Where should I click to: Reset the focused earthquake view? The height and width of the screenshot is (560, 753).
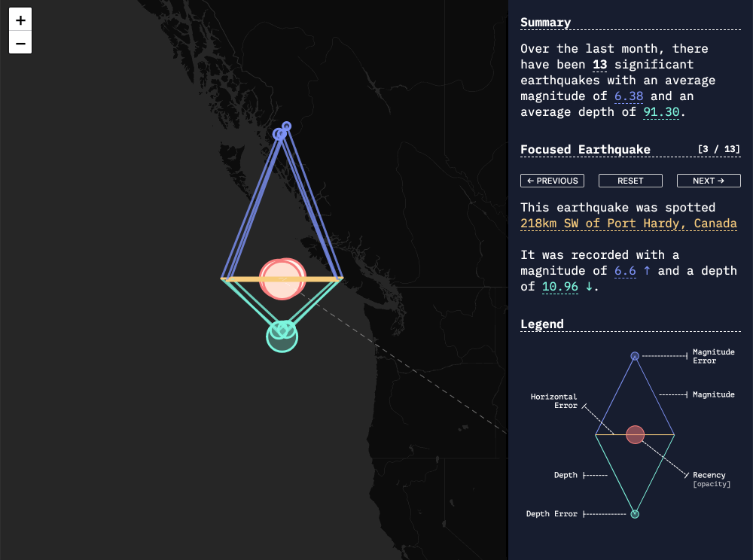tap(630, 181)
